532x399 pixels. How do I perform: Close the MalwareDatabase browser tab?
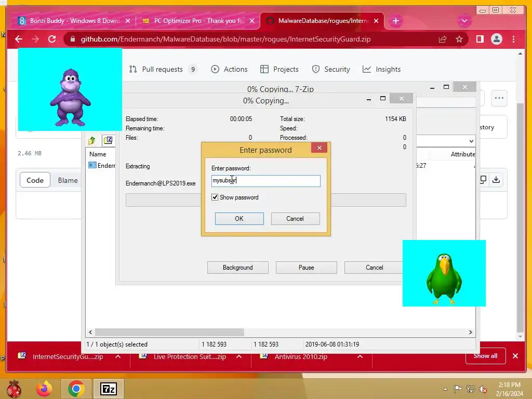(376, 21)
